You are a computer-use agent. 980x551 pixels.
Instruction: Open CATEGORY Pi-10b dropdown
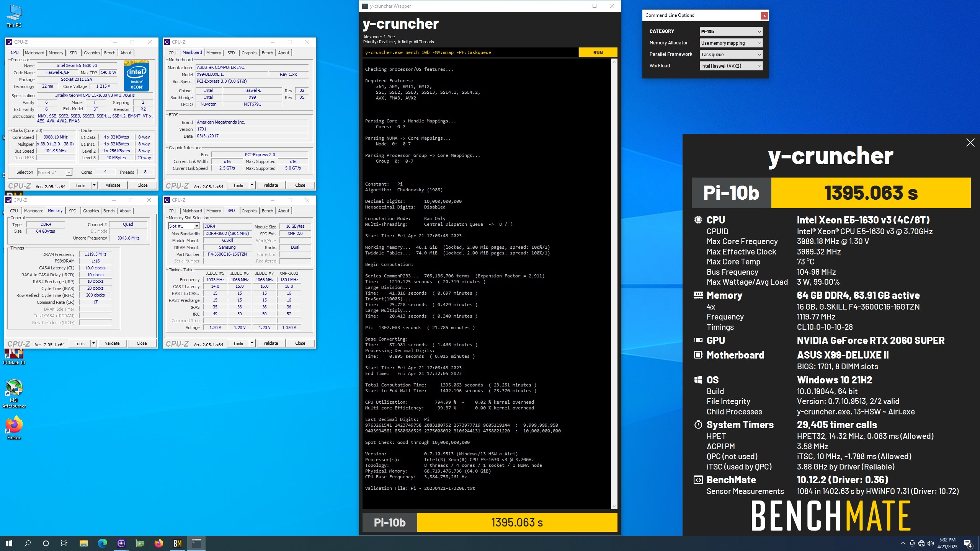click(731, 31)
